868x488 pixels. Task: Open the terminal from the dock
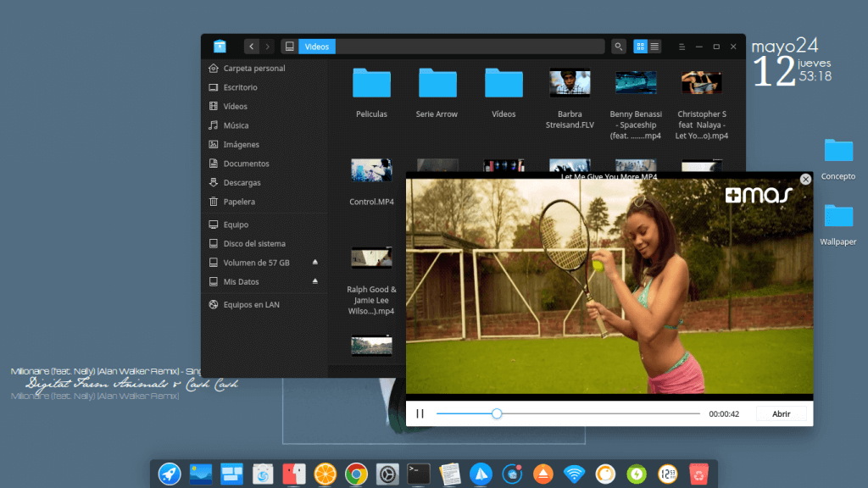pos(419,474)
